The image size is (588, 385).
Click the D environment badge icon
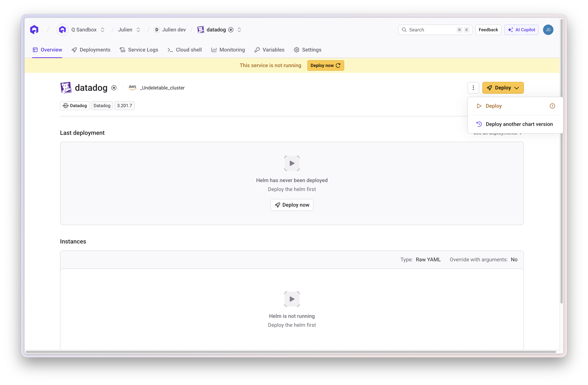click(x=157, y=30)
